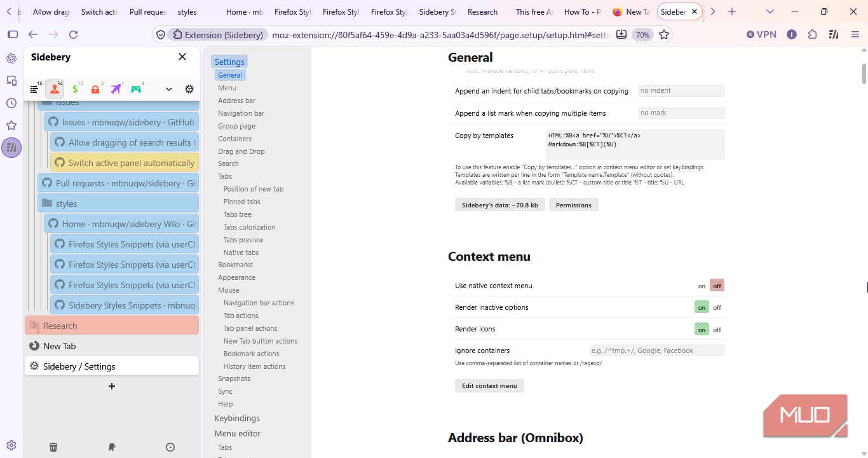
Task: Toggle Use native context menu switch
Action: (710, 286)
